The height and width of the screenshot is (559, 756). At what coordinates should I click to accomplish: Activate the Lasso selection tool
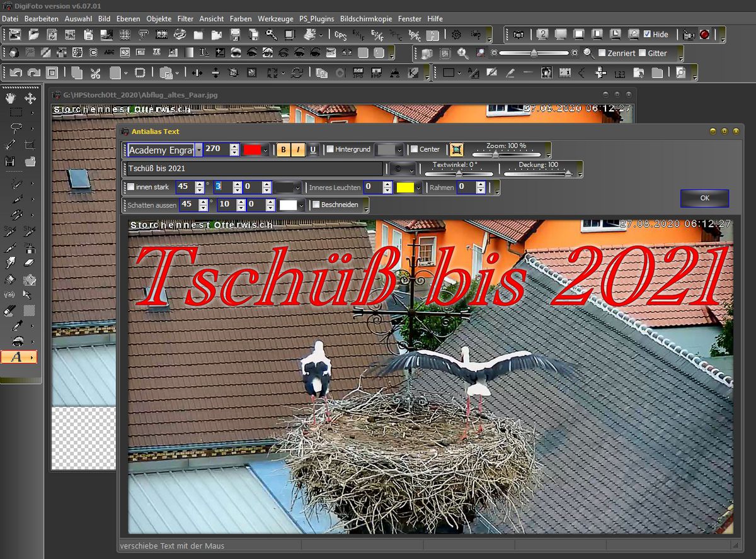coord(16,128)
